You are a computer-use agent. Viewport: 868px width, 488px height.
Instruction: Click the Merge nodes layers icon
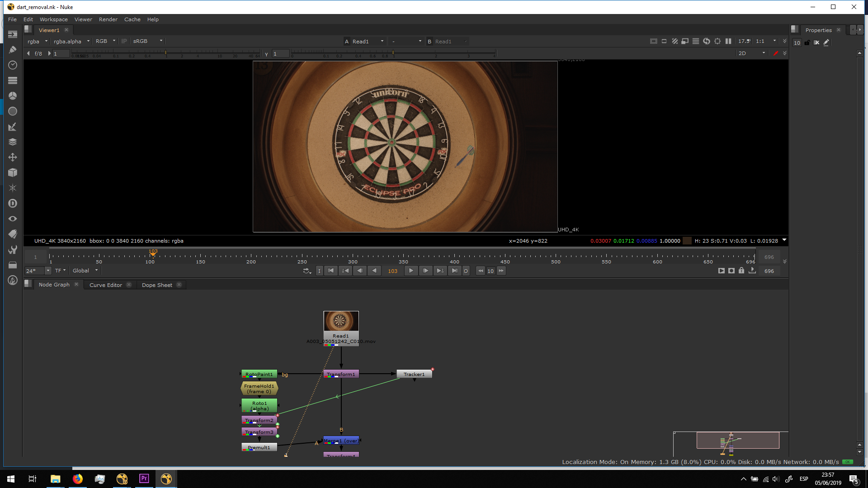click(13, 142)
